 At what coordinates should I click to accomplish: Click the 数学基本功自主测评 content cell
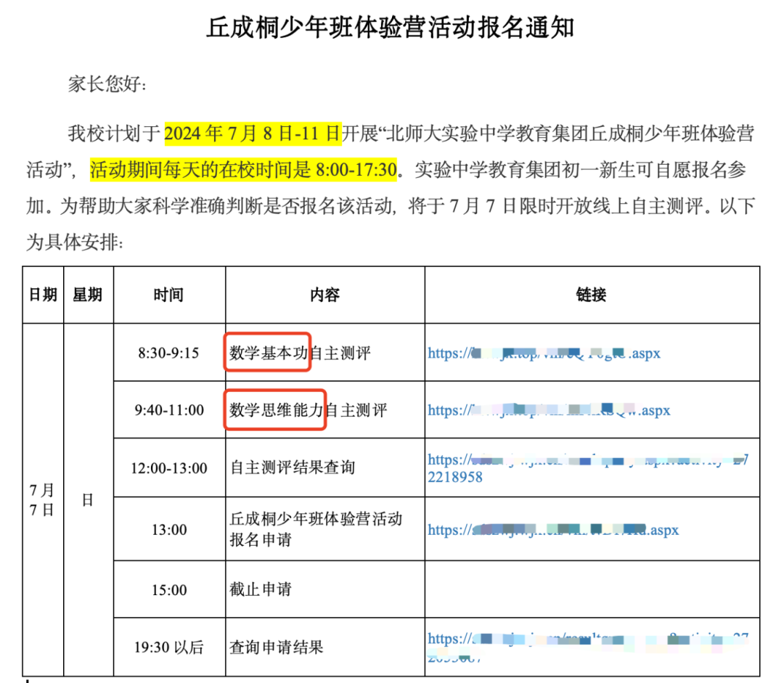tap(325, 353)
